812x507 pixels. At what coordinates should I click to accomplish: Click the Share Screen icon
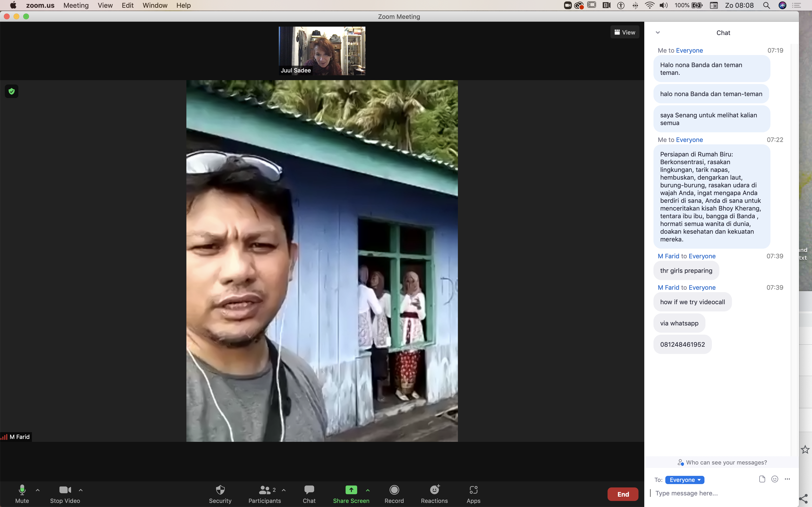[351, 490]
